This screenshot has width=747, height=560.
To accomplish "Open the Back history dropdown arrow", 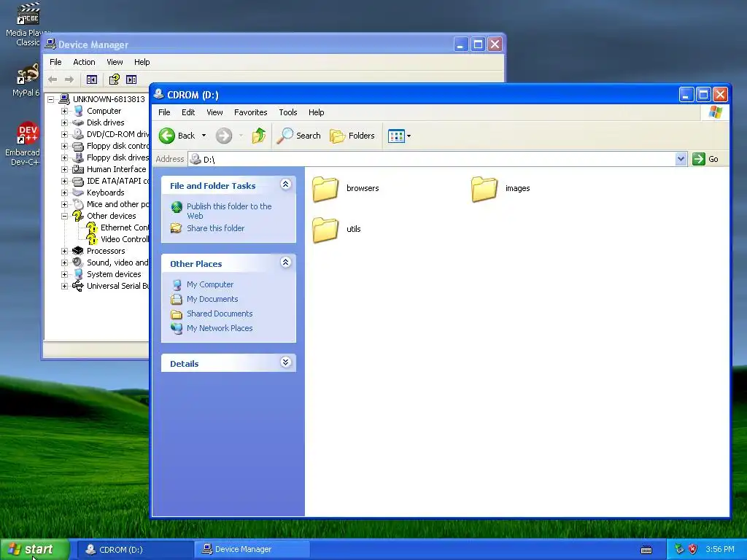I will click(204, 136).
